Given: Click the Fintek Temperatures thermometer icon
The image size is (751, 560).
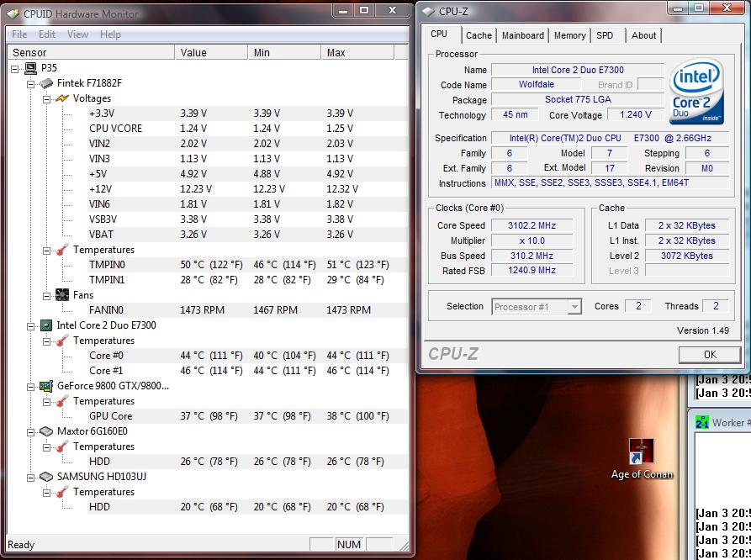Looking at the screenshot, I should pyautogui.click(x=61, y=250).
